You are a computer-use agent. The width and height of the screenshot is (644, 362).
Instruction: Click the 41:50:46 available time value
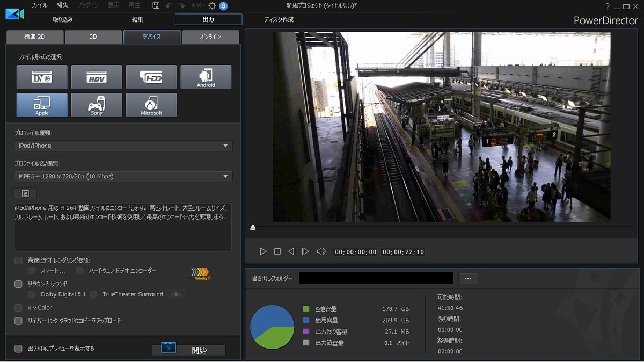(450, 308)
